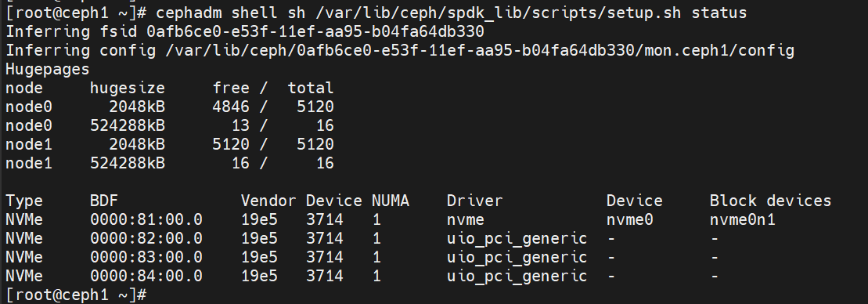
Task: Click the cephadm shell command text
Action: click(451, 13)
